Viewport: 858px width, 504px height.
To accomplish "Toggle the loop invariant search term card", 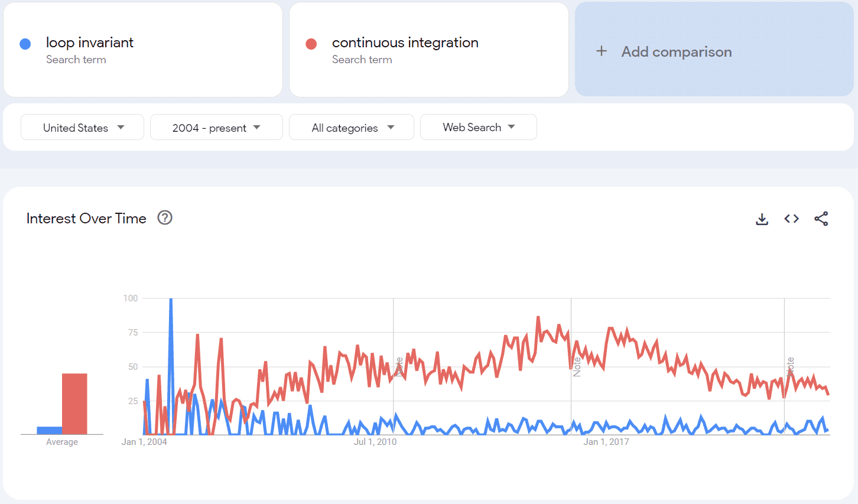I will [x=143, y=50].
